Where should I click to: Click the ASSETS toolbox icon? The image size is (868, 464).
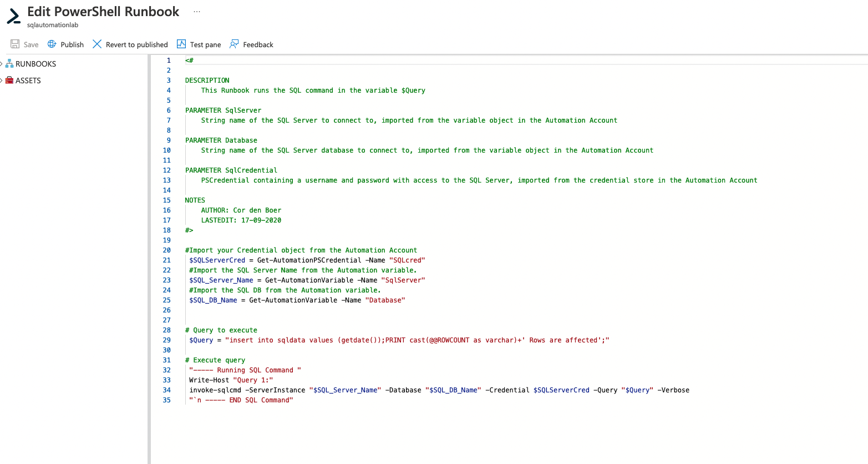point(9,80)
